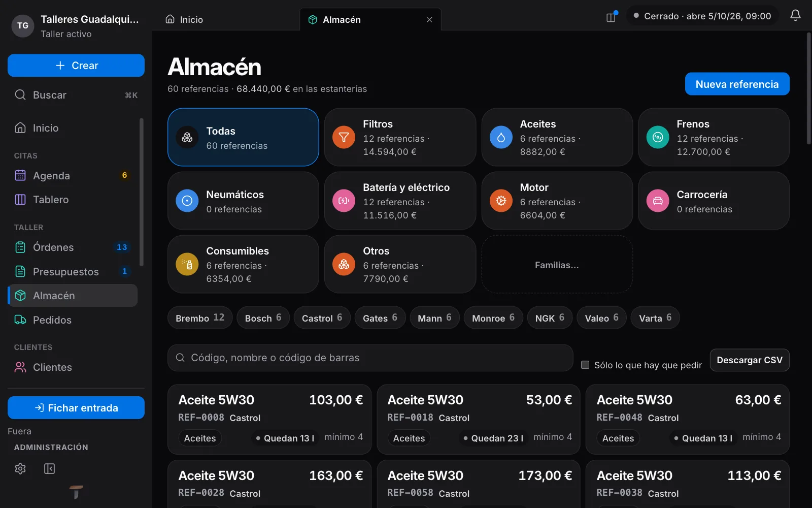Download the CSV export
812x508 pixels.
pos(750,360)
